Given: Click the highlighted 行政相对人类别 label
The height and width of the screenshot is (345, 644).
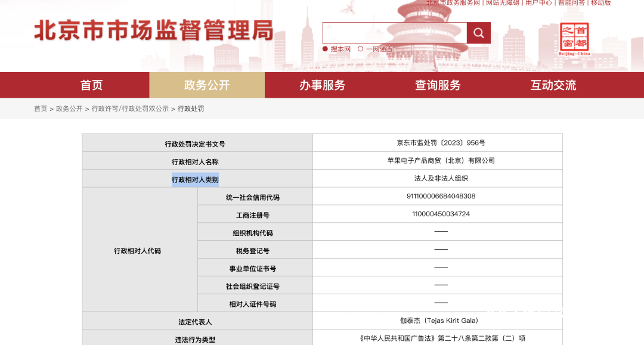Looking at the screenshot, I should click(195, 180).
